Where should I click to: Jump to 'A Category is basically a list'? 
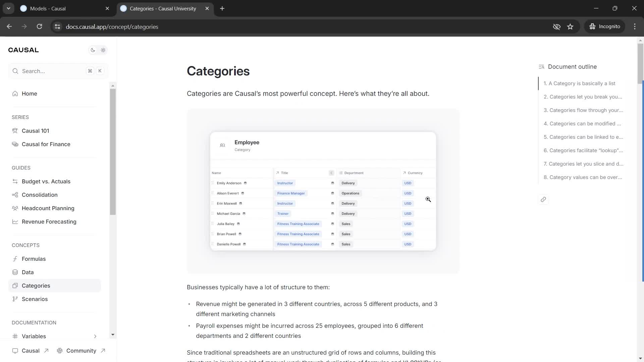coord(580,83)
